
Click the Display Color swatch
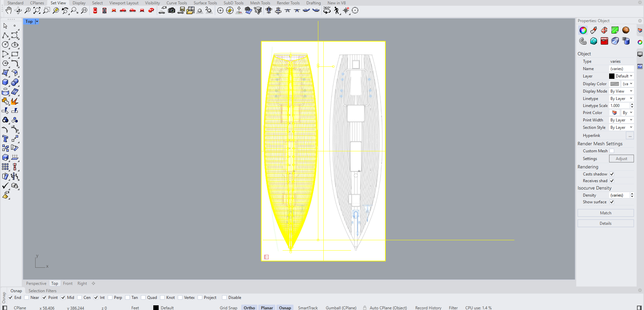click(x=614, y=84)
